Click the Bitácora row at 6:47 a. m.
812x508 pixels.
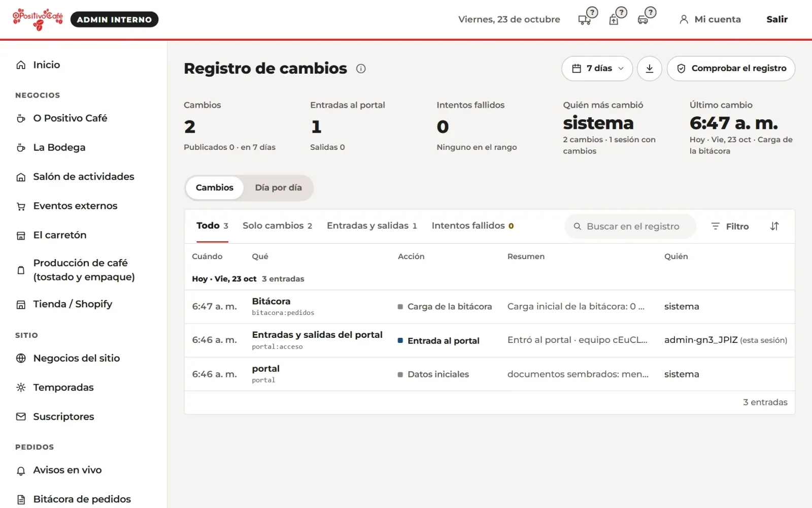[x=489, y=307]
